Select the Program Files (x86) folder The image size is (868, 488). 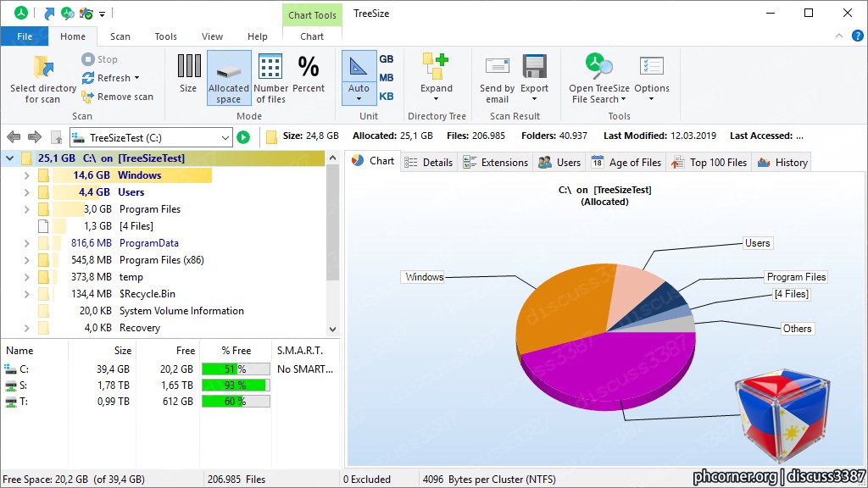coord(162,260)
